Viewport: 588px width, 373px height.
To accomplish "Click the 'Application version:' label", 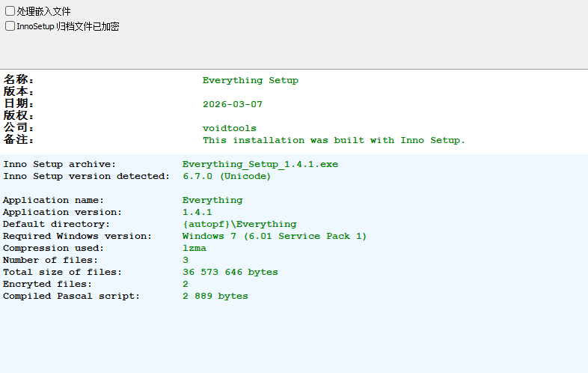I will click(x=62, y=212).
